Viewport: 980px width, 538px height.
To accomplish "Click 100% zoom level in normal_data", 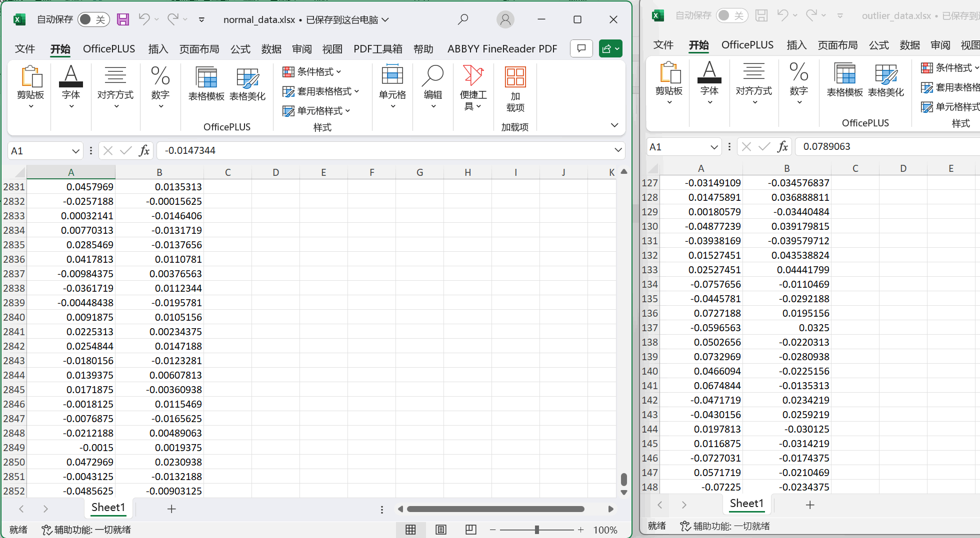I will (605, 530).
